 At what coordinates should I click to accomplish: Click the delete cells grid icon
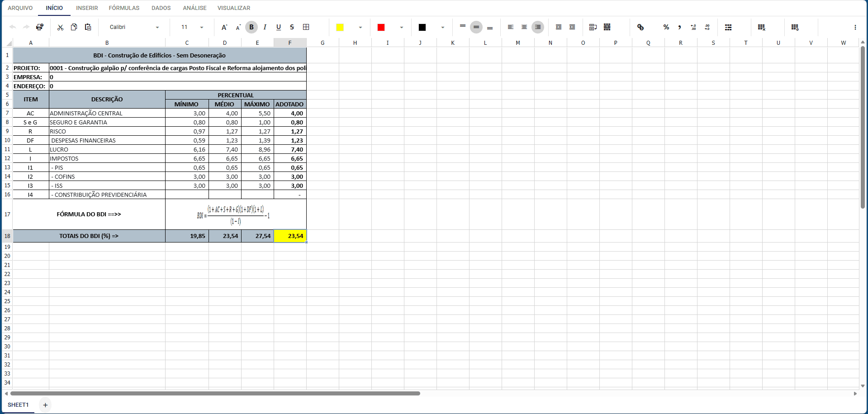pyautogui.click(x=762, y=27)
